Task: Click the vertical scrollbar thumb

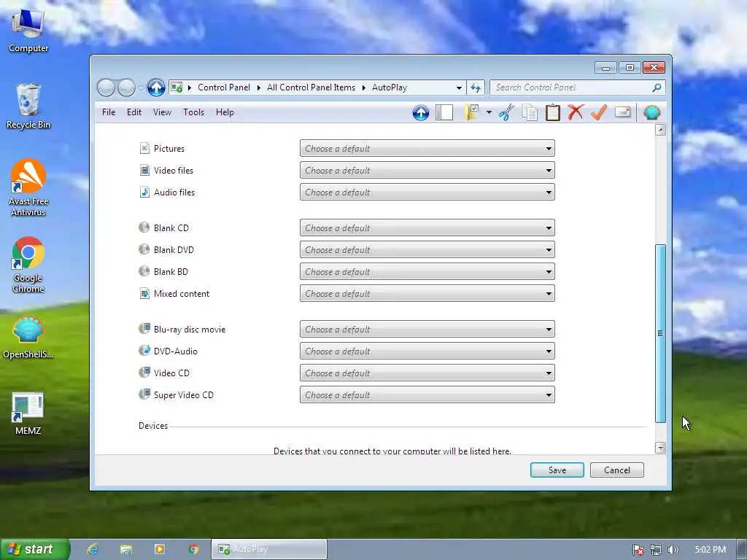Action: point(660,333)
